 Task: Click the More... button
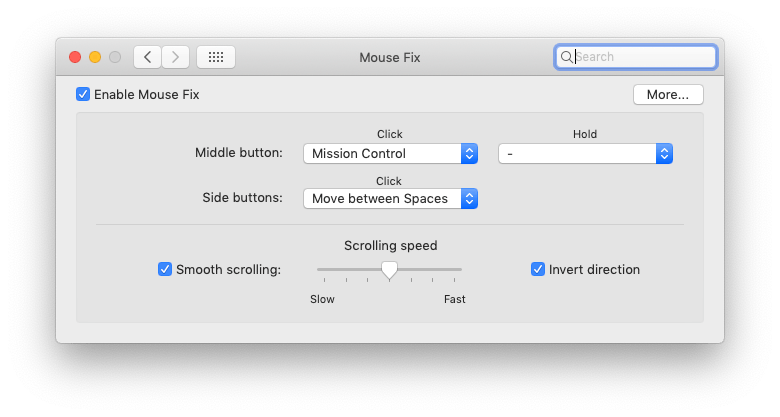click(667, 95)
